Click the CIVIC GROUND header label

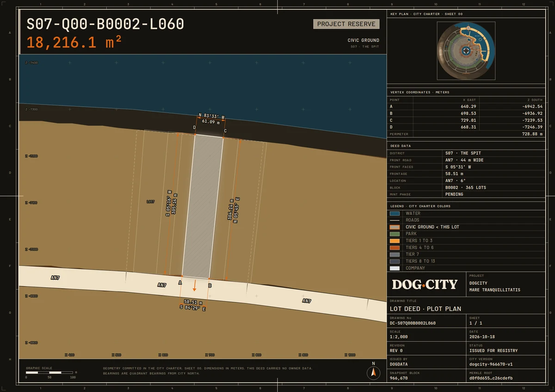[x=364, y=40]
